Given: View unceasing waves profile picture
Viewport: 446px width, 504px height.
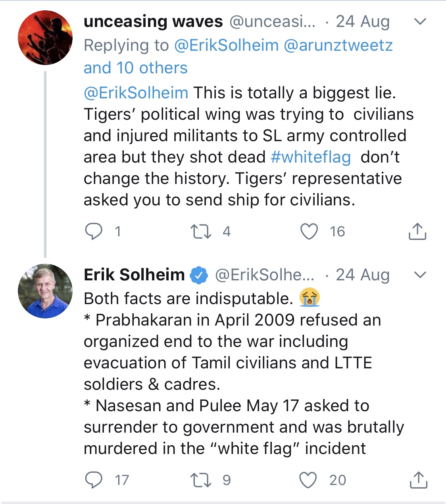Looking at the screenshot, I should [x=45, y=38].
